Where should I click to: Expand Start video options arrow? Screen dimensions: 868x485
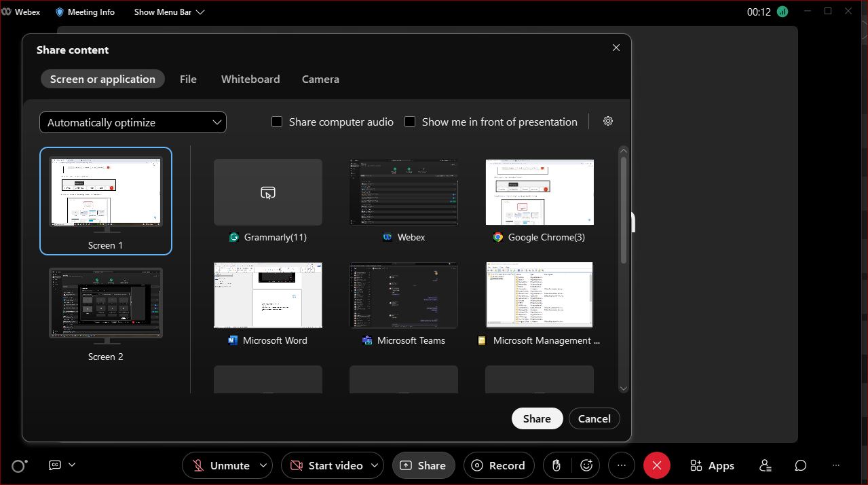[376, 465]
